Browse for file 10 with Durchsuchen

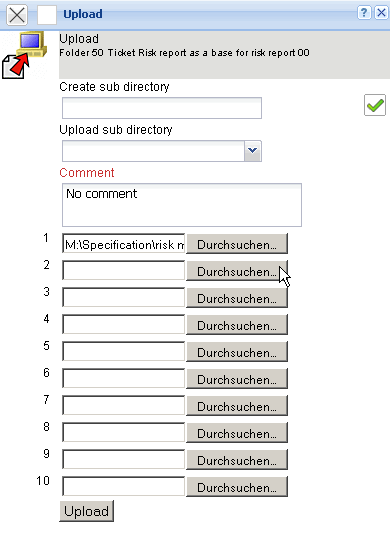pyautogui.click(x=237, y=486)
